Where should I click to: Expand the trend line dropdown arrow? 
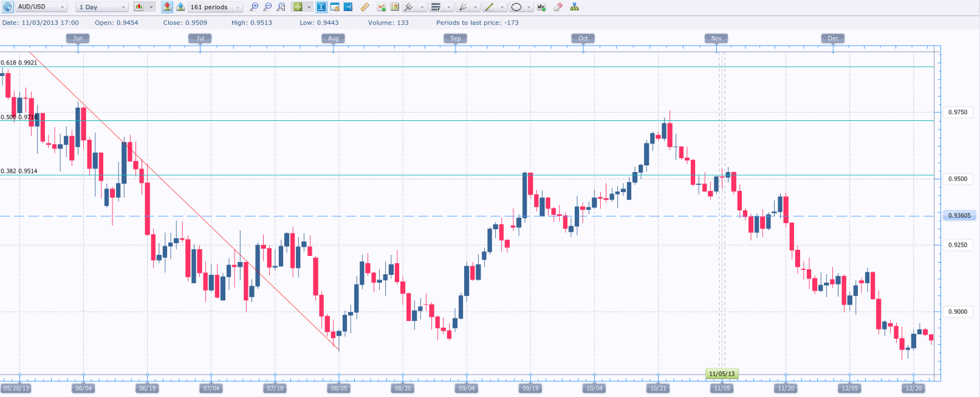point(502,7)
